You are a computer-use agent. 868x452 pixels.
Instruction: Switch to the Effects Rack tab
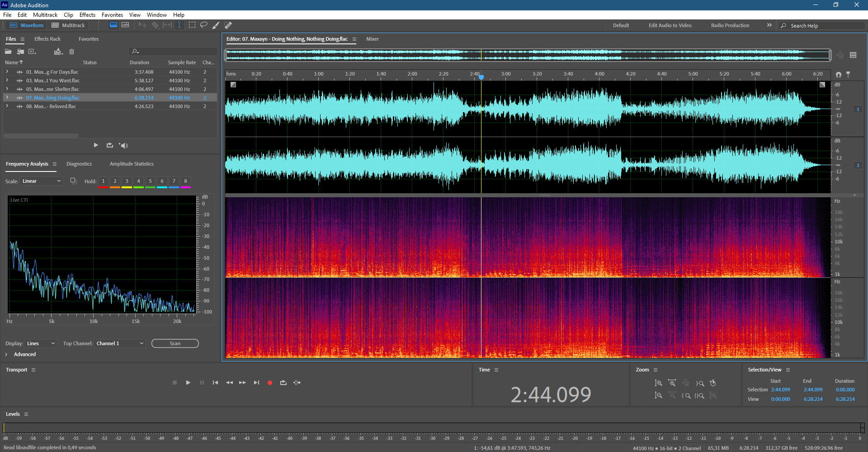(x=47, y=39)
